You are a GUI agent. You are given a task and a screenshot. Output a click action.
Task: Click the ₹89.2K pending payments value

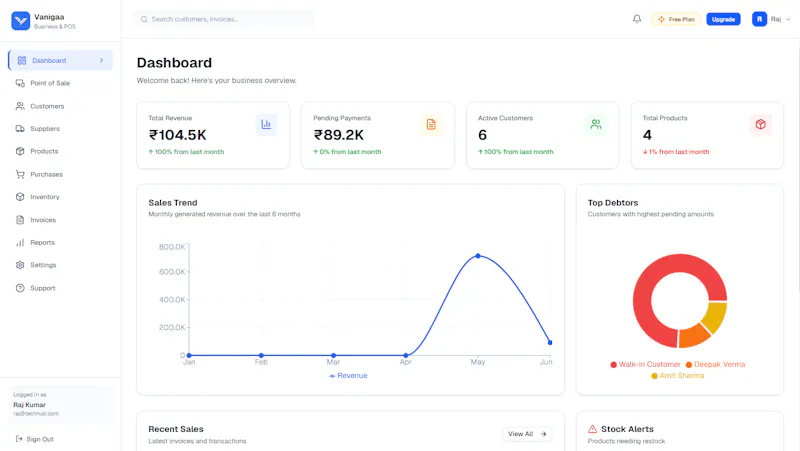click(339, 135)
